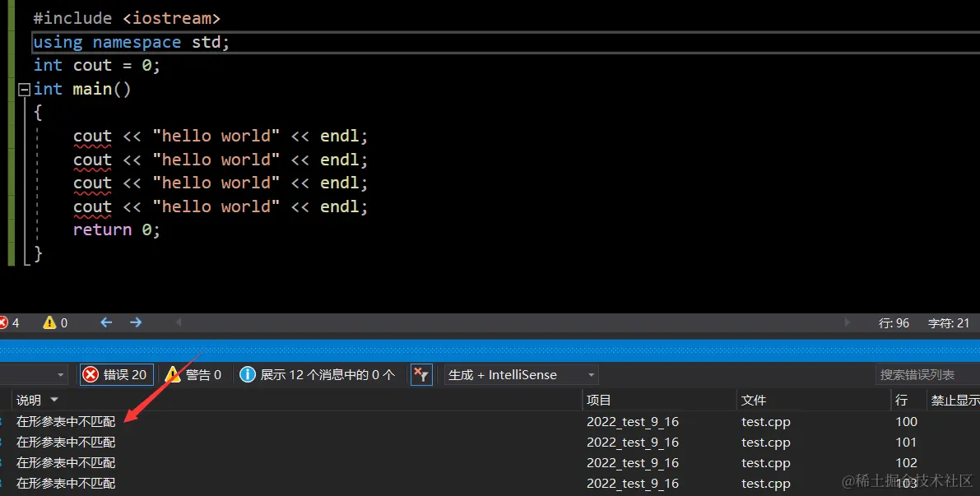Open the 说明 column filter arrow

(54, 400)
